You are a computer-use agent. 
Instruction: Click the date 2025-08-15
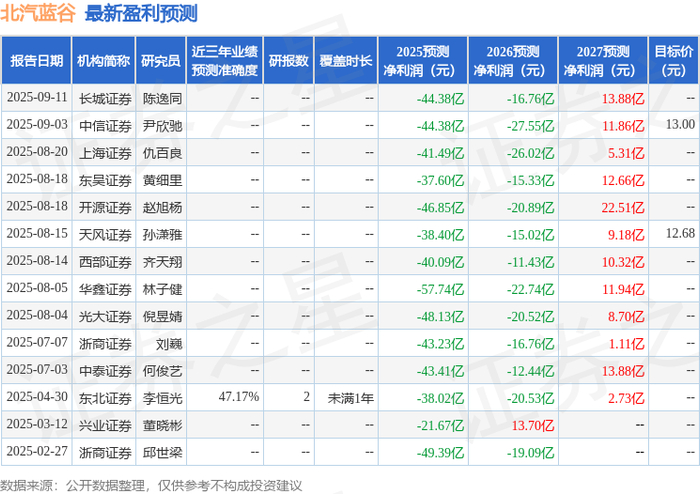click(x=37, y=233)
